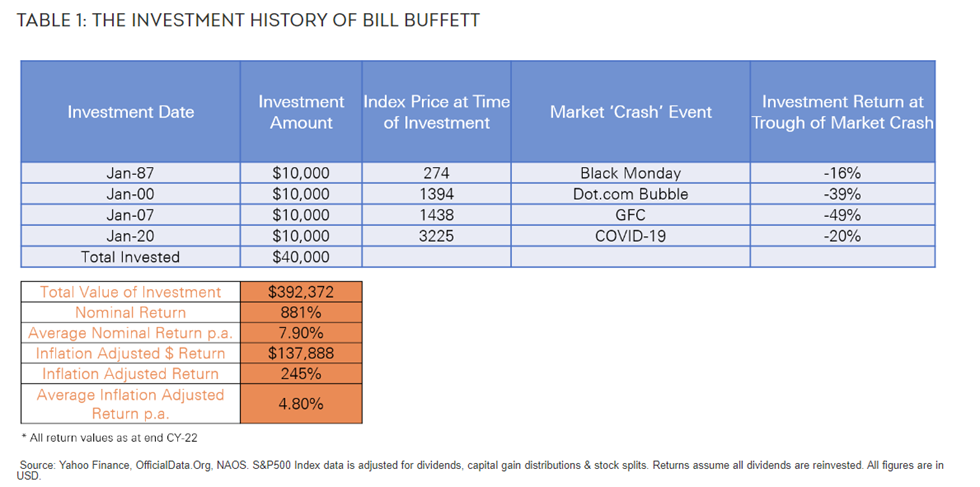Select the 'Investment Amount' column header
Screen dimensions: 980x487
click(x=301, y=112)
